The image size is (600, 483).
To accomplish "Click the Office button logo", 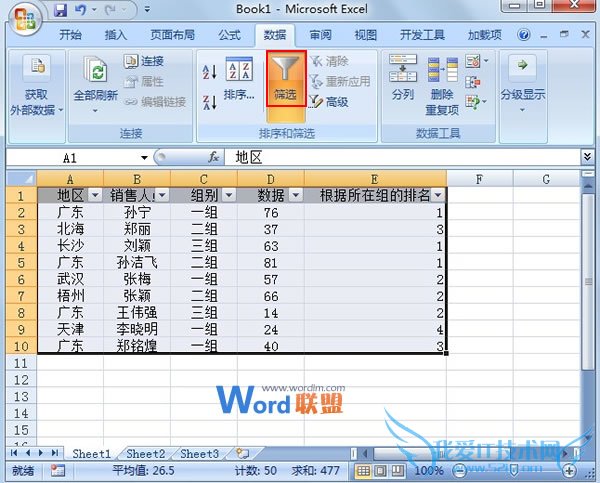I will click(x=24, y=18).
